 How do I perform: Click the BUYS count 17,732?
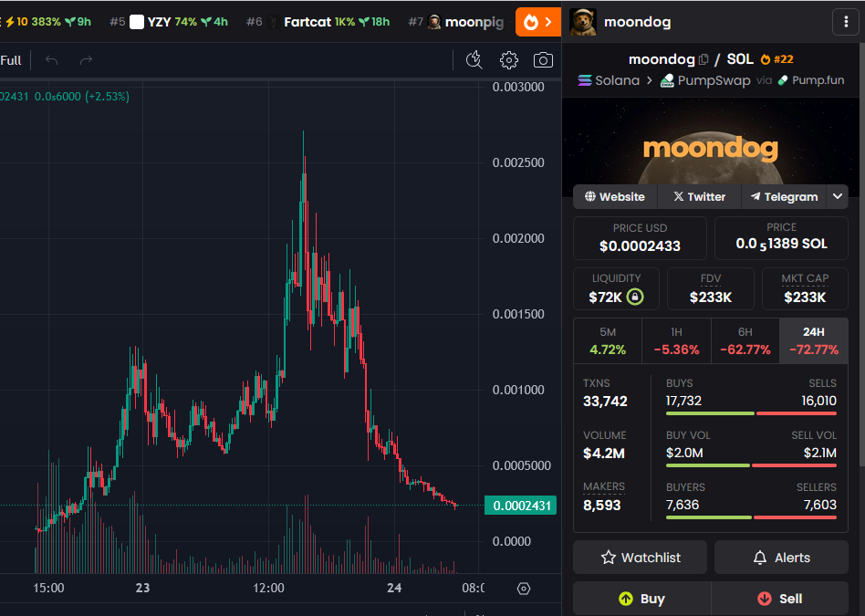coord(683,401)
